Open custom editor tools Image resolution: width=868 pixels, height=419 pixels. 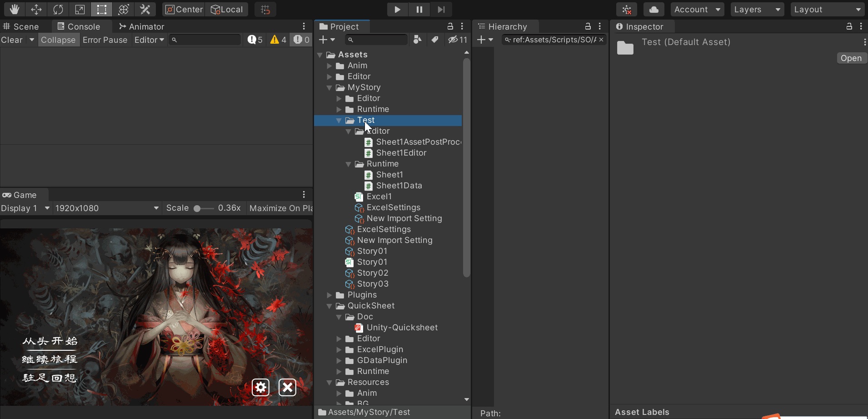point(145,9)
